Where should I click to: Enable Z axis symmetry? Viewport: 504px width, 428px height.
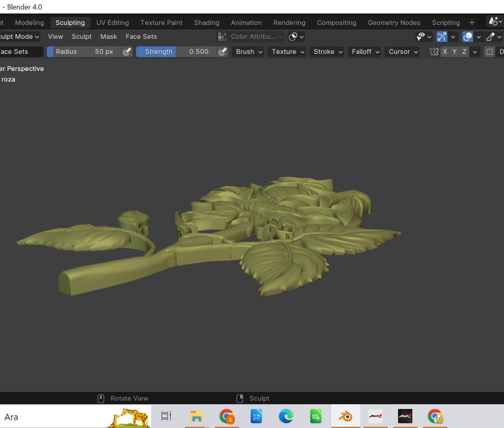click(464, 52)
